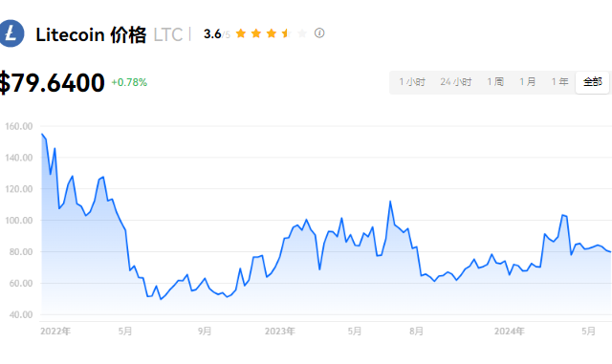This screenshot has width=612, height=364.
Task: Click the second rating star
Action: [x=256, y=33]
